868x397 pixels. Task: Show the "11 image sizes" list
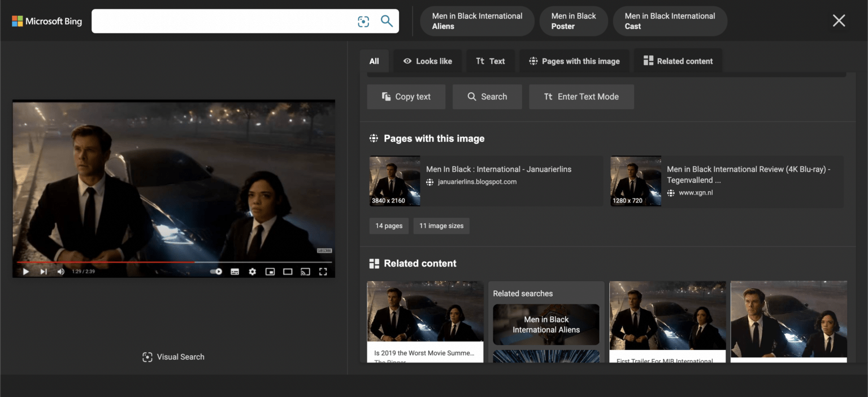(x=441, y=226)
